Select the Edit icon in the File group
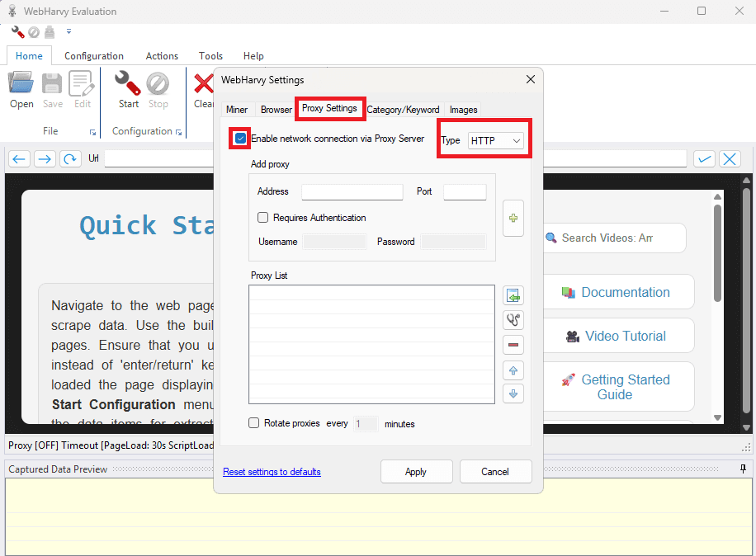This screenshot has height=556, width=756. point(82,85)
